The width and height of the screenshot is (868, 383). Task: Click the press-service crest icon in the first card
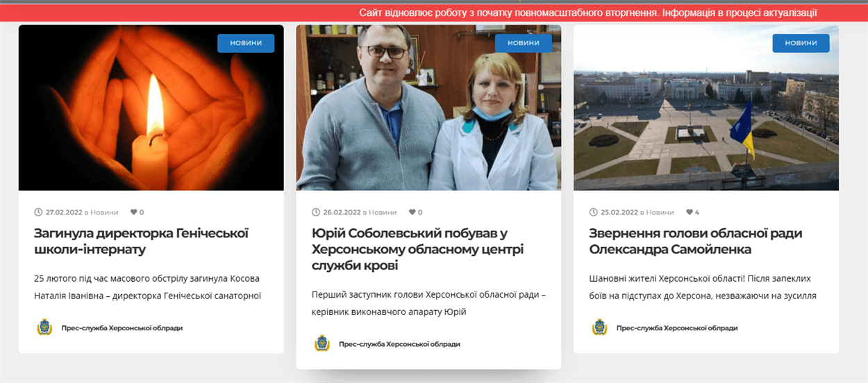44,327
